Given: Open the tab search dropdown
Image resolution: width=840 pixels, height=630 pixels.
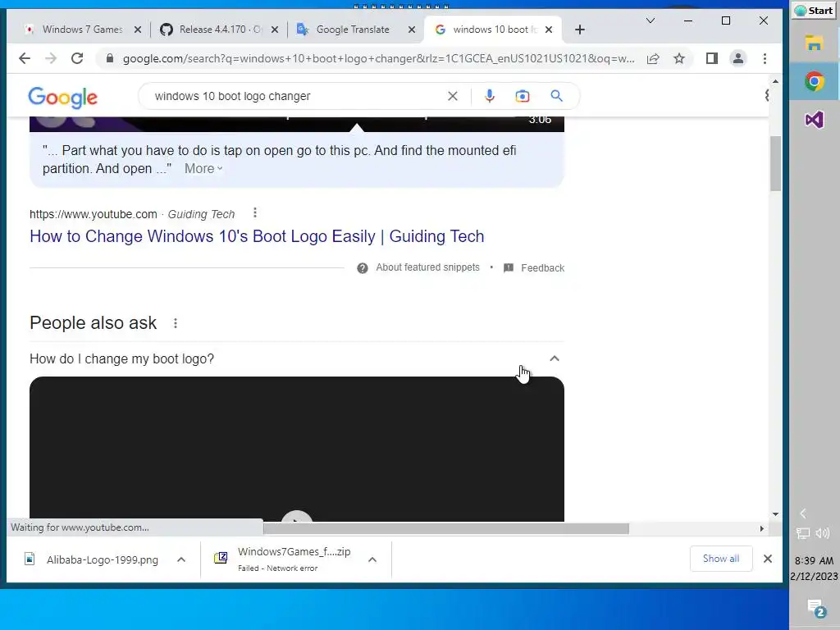Looking at the screenshot, I should (651, 21).
